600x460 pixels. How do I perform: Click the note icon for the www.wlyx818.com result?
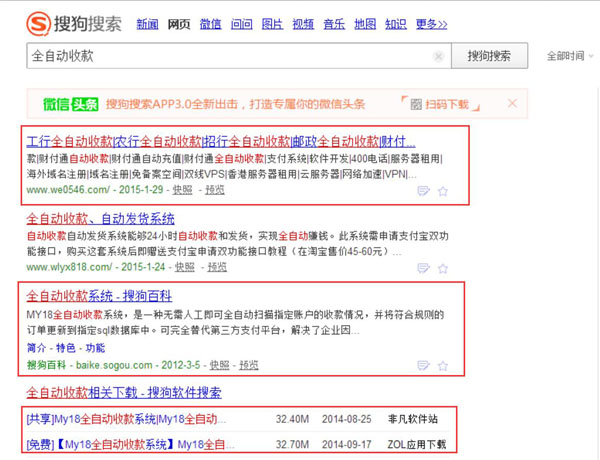tap(423, 268)
